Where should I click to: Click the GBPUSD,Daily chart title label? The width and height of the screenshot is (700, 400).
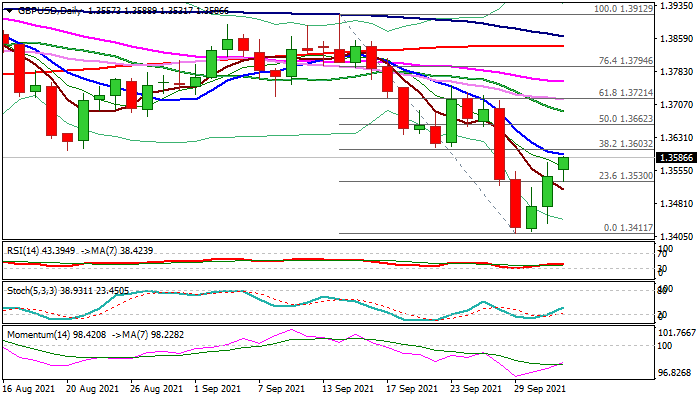pyautogui.click(x=50, y=9)
